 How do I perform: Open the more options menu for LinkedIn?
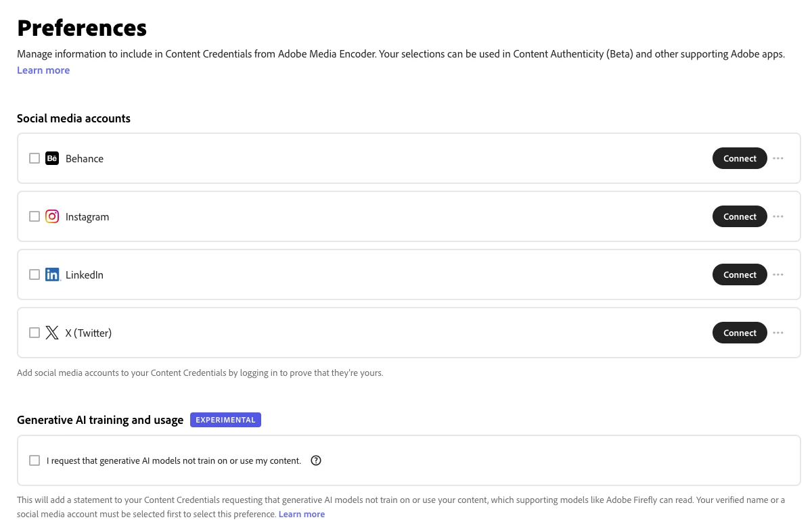click(778, 274)
